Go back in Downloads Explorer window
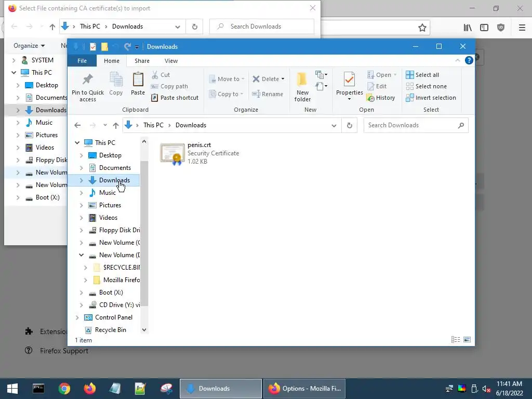Screen dimensions: 532x399 (x=77, y=125)
